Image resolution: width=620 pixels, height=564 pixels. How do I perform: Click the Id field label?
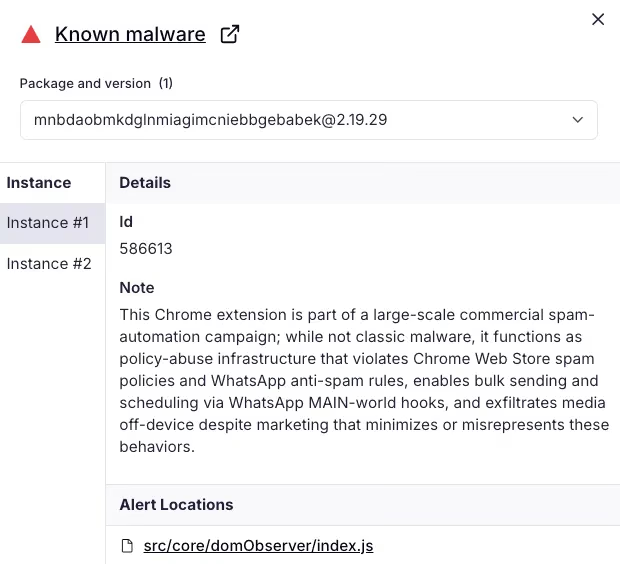coord(126,222)
